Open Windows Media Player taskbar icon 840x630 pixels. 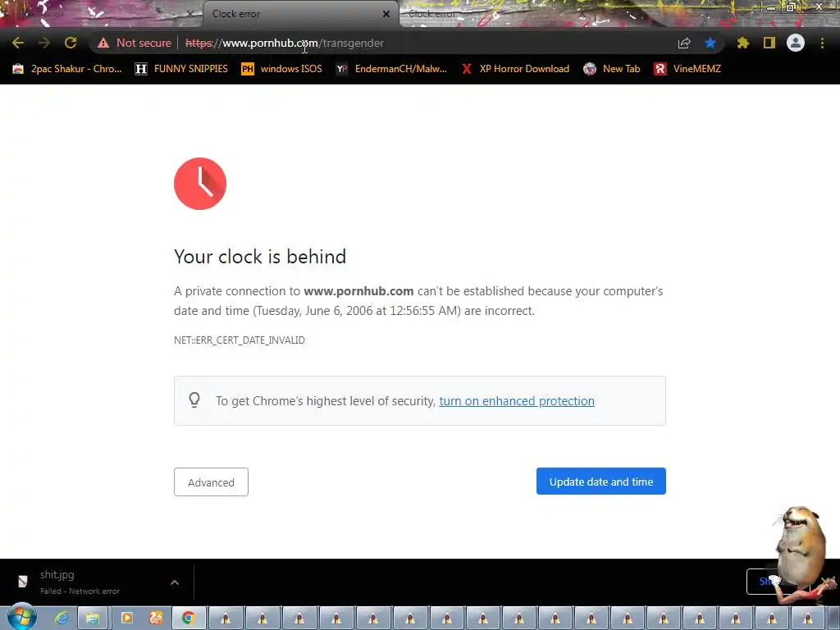pyautogui.click(x=127, y=619)
